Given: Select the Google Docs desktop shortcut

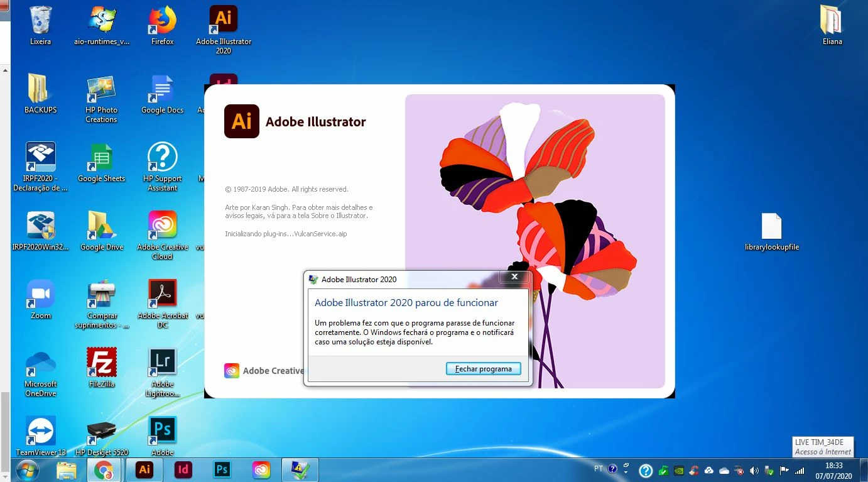Looking at the screenshot, I should tap(163, 94).
